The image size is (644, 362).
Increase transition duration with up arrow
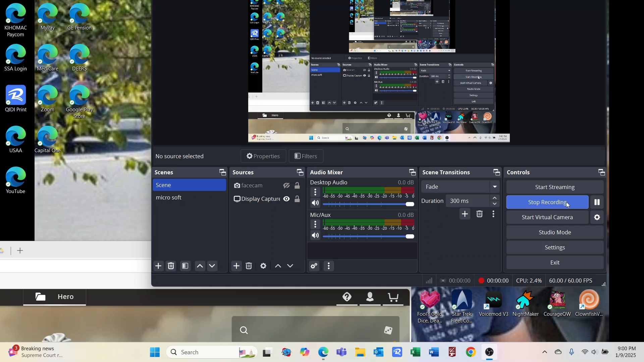(495, 198)
